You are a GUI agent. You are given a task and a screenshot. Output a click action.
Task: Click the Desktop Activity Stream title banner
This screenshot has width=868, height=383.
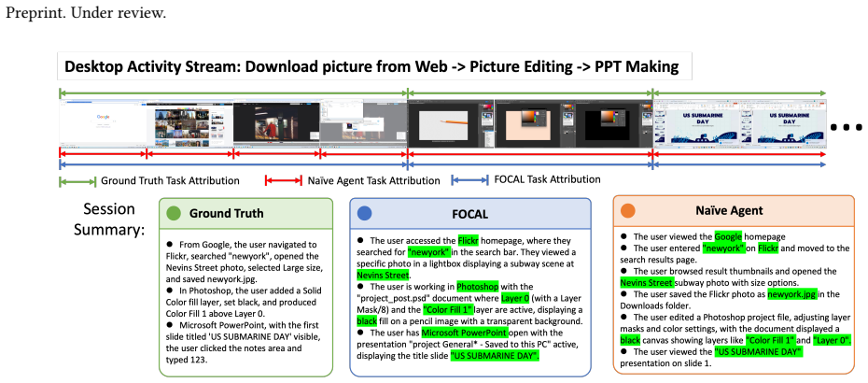(x=374, y=67)
